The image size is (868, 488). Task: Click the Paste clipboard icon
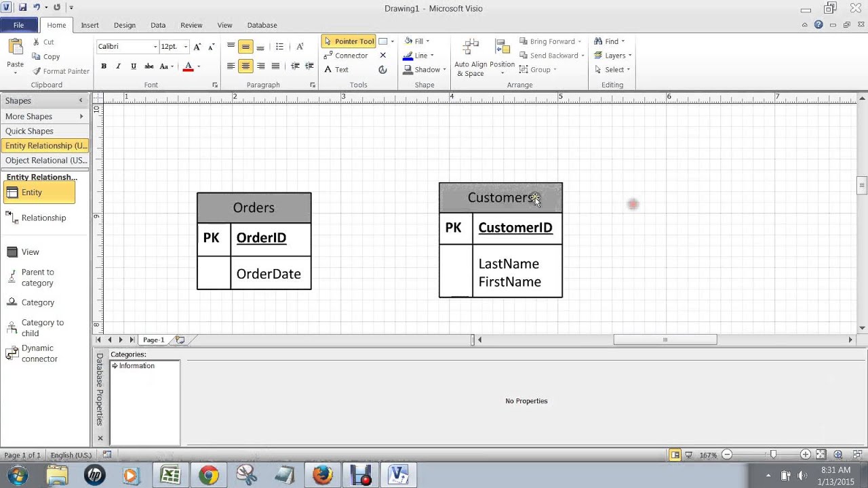15,47
